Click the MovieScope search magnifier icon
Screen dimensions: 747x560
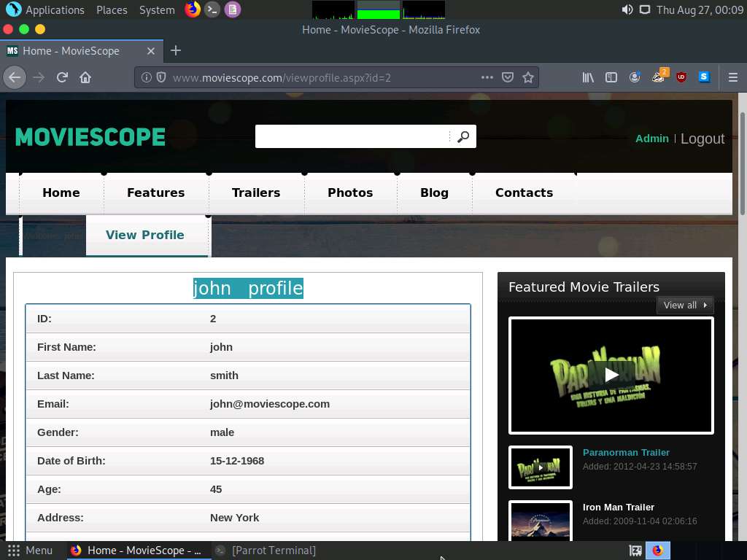click(464, 136)
